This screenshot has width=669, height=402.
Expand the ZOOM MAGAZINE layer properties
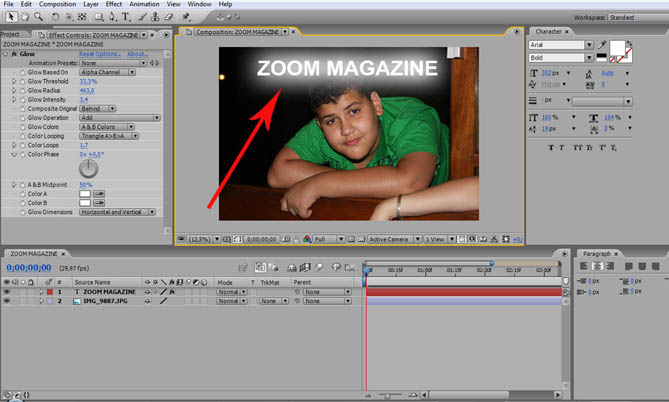coord(40,291)
